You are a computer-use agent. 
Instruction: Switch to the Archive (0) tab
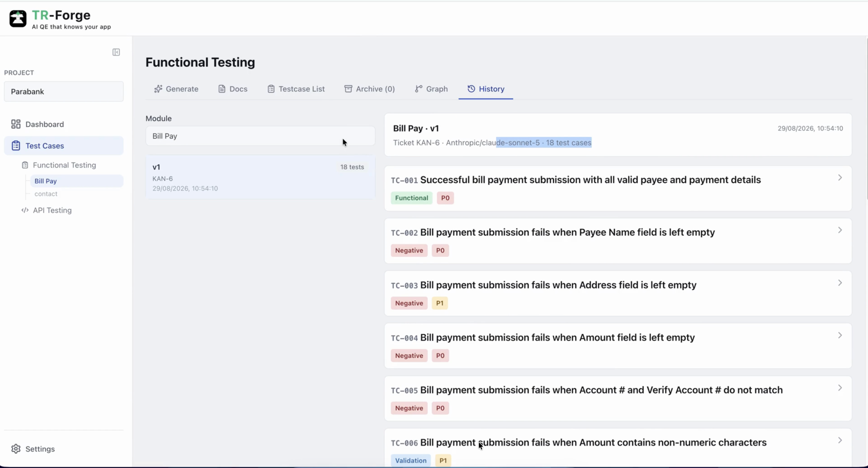(x=370, y=89)
